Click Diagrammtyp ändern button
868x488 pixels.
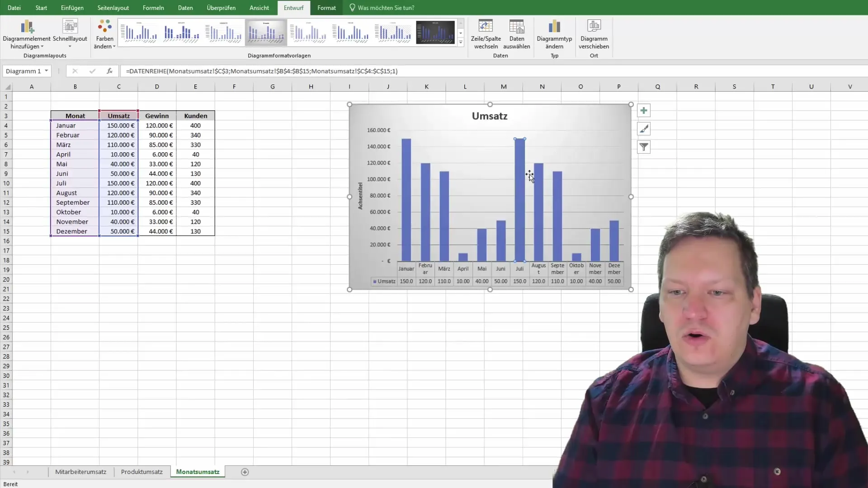coord(554,34)
